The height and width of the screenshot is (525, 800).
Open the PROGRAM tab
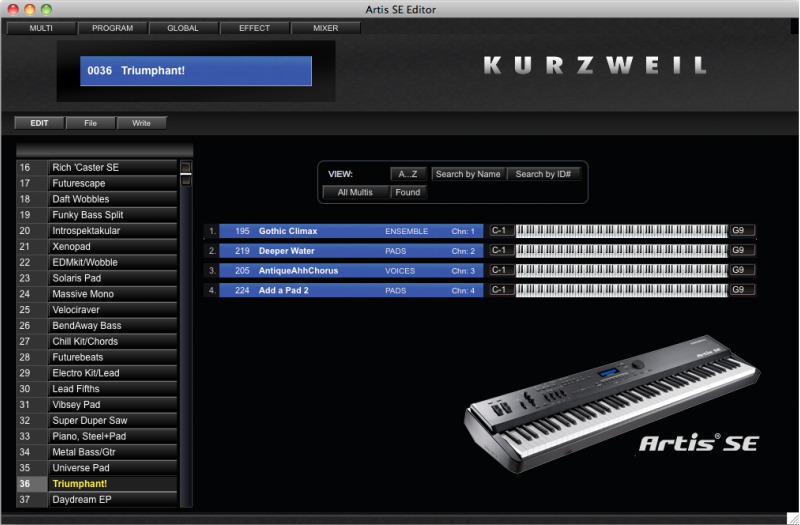click(112, 28)
